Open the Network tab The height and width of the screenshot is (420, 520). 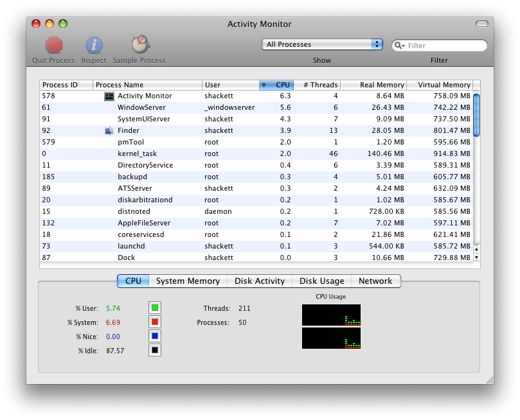375,281
